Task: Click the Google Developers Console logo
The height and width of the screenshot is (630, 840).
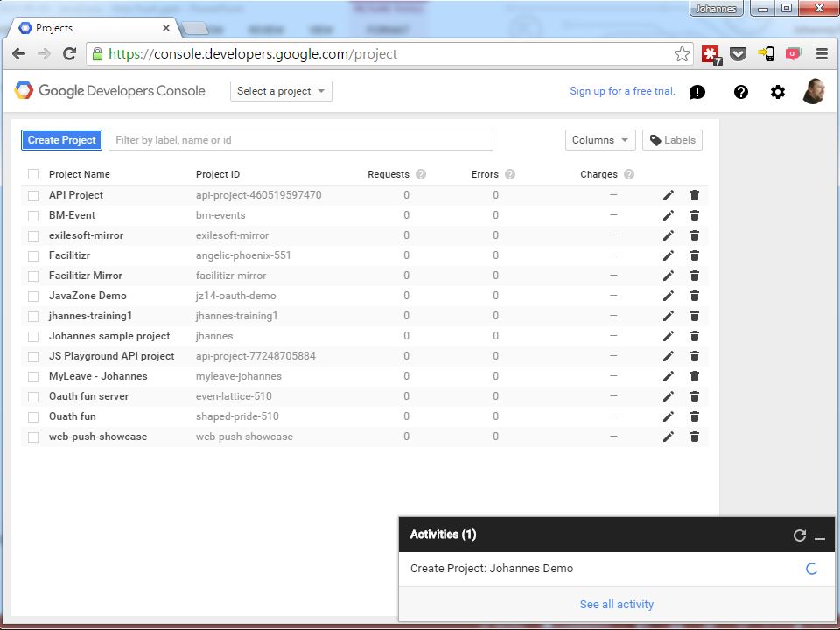Action: (109, 90)
